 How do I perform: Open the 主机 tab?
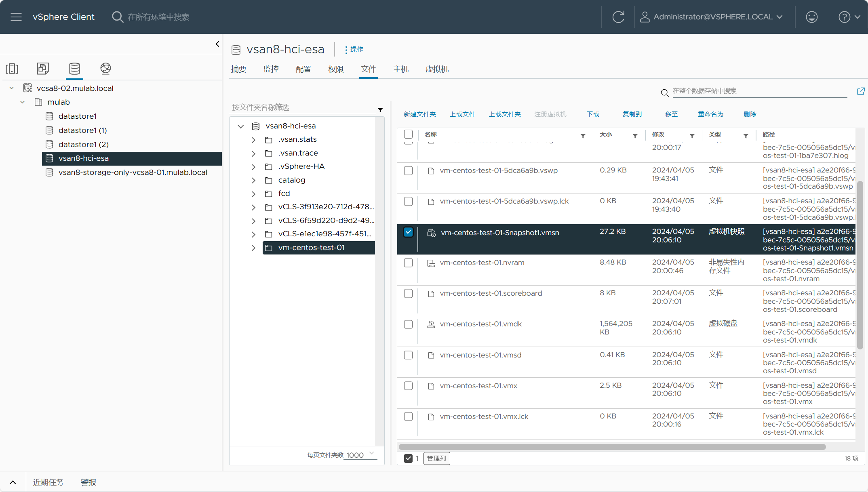point(401,69)
